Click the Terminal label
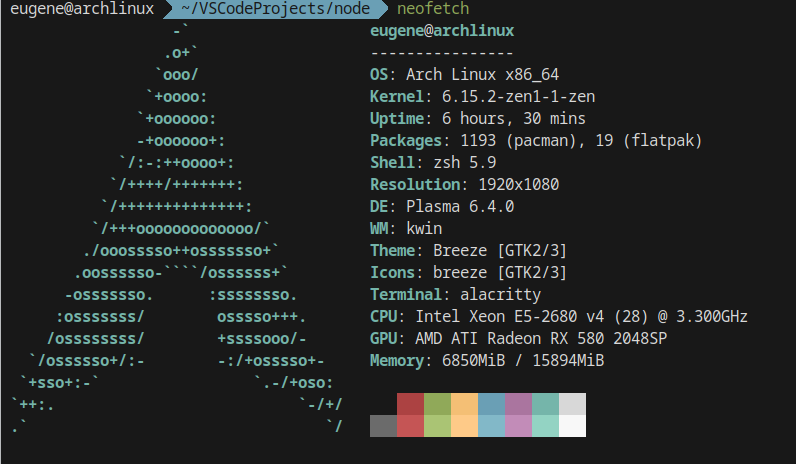 pyautogui.click(x=406, y=294)
